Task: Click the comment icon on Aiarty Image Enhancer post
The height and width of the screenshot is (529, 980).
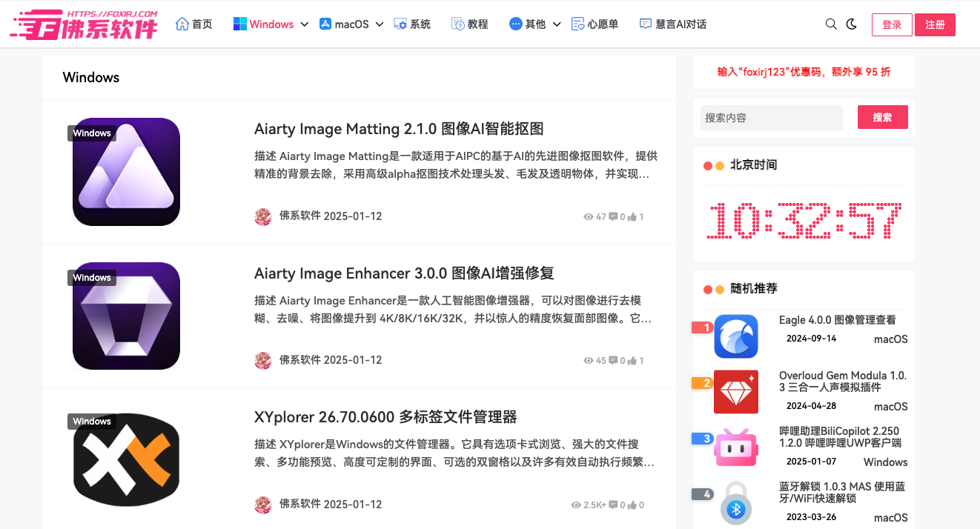Action: 613,361
